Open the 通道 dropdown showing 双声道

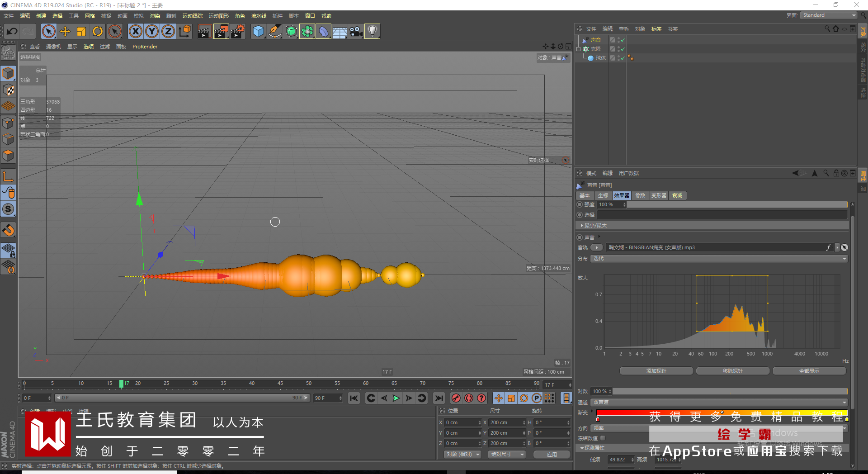(x=719, y=402)
